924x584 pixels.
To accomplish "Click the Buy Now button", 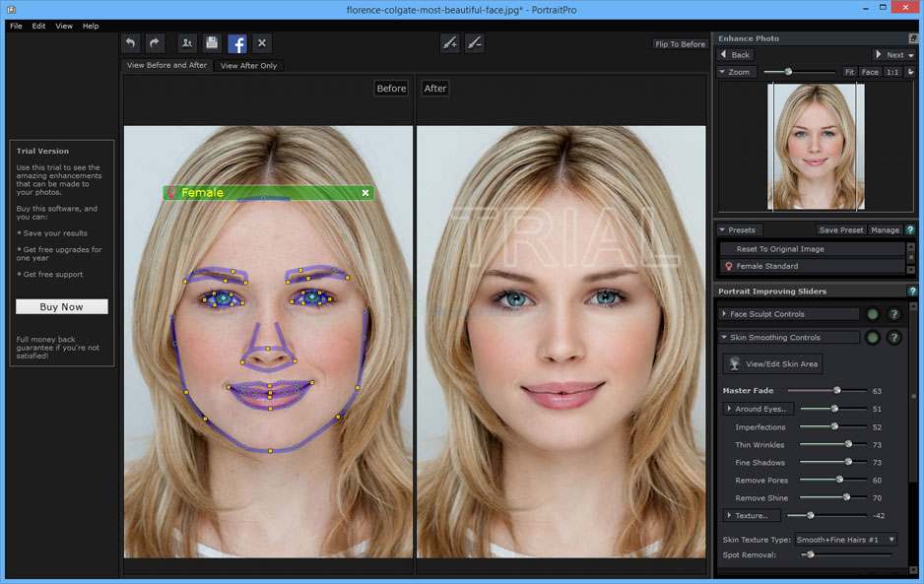I will coord(61,306).
